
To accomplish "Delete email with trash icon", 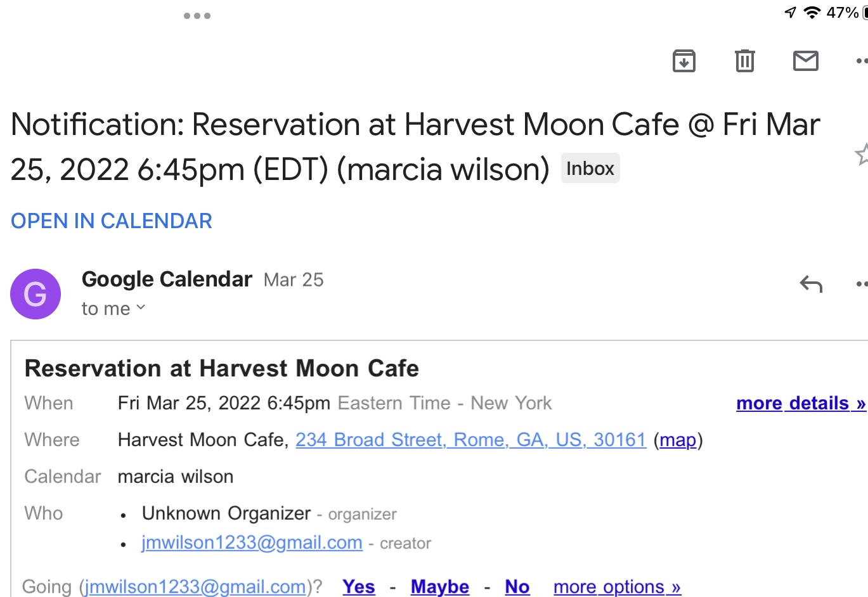I will tap(744, 61).
